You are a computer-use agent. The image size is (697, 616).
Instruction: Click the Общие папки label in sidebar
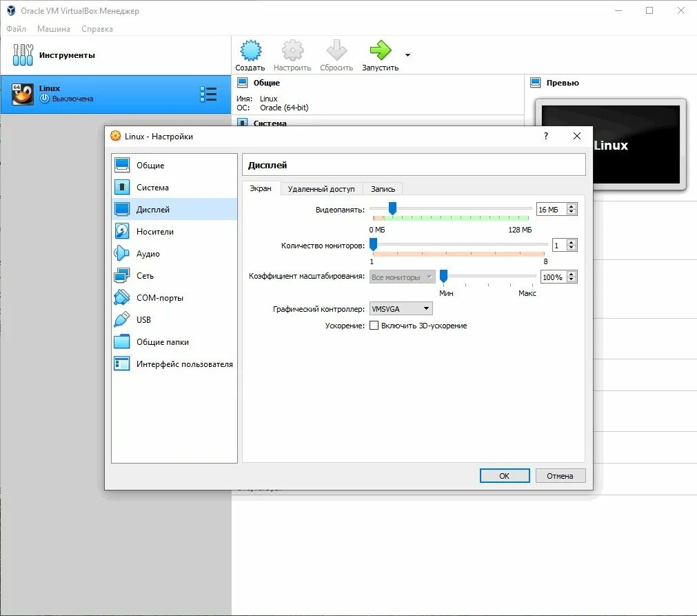(162, 342)
